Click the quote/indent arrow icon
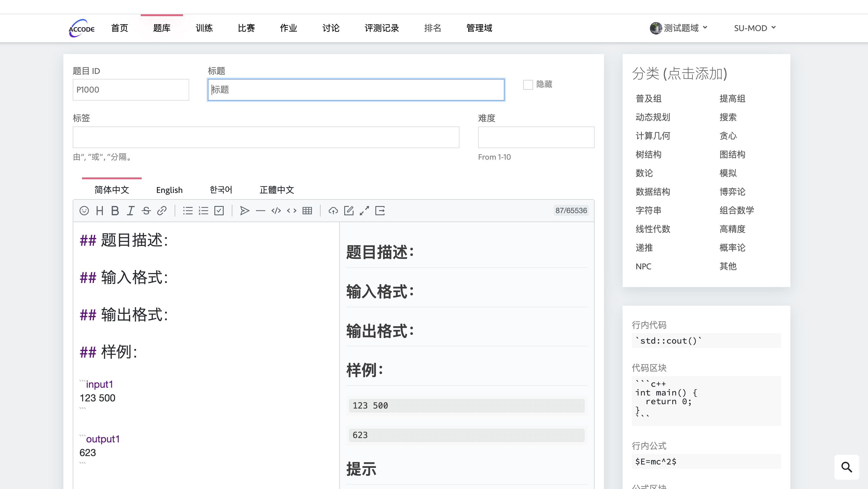The height and width of the screenshot is (489, 868). (244, 211)
